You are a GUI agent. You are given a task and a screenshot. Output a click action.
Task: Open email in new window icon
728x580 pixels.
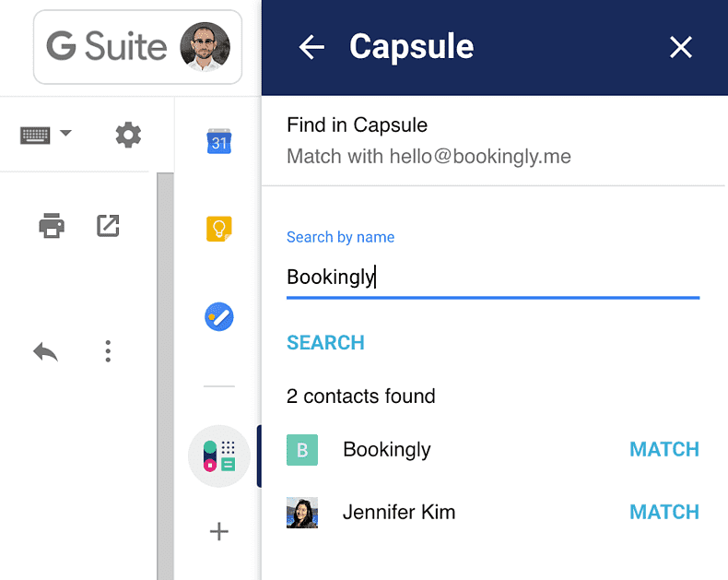point(108,225)
